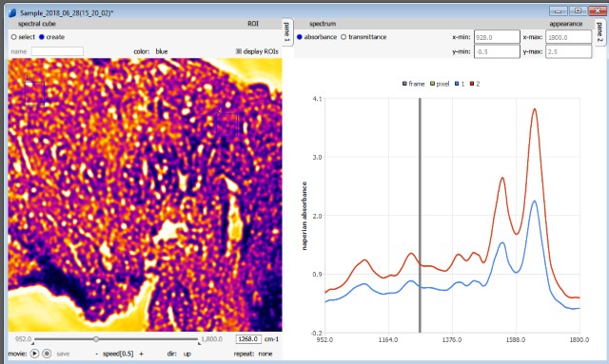
Task: Open the ROI color blue selector
Action: coord(162,51)
